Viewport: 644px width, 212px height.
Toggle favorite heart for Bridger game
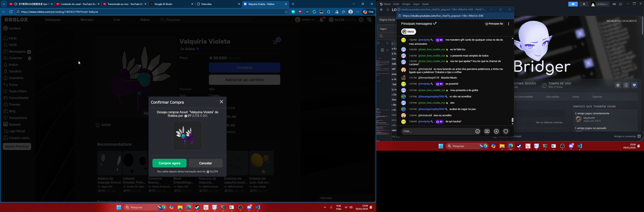(634, 85)
